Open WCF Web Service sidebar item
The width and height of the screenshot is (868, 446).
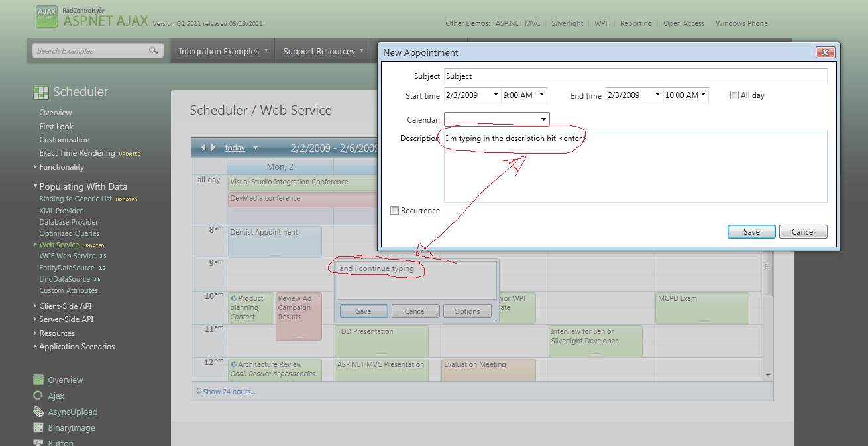tap(68, 256)
